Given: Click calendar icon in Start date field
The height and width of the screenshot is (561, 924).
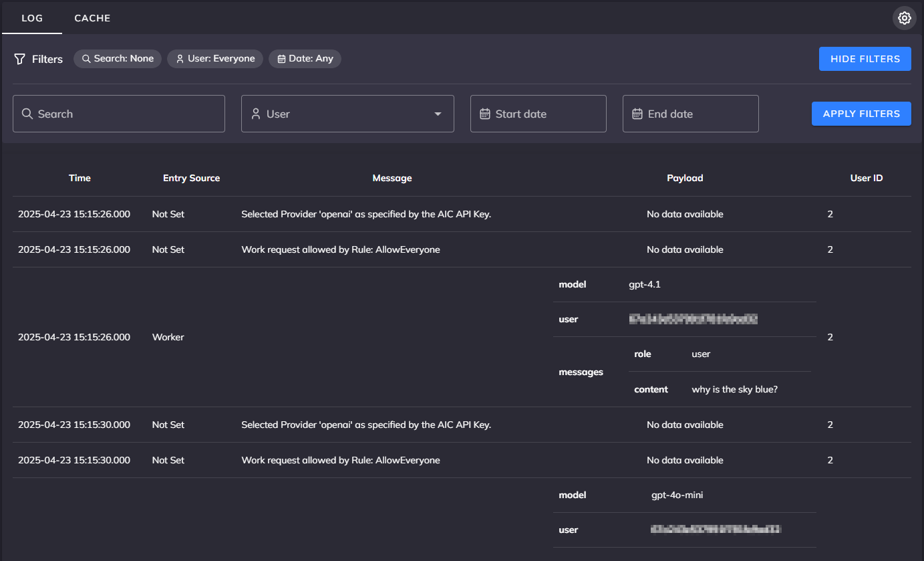Looking at the screenshot, I should coord(485,114).
